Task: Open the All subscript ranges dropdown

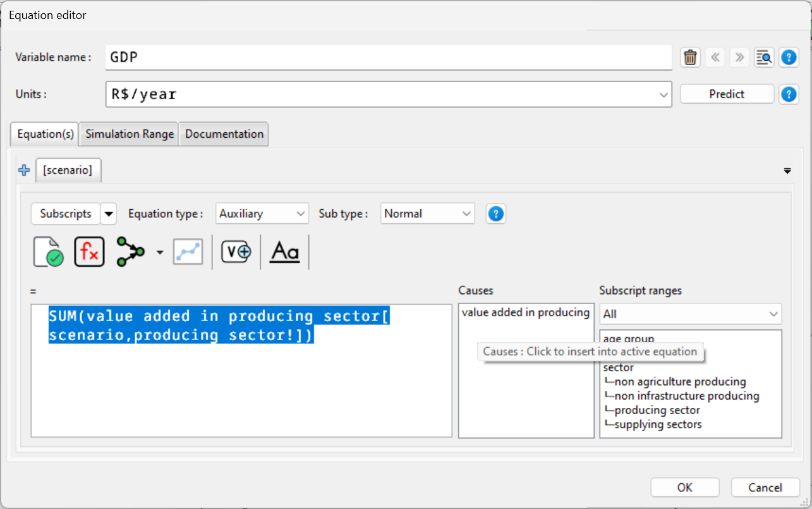Action: pos(690,314)
